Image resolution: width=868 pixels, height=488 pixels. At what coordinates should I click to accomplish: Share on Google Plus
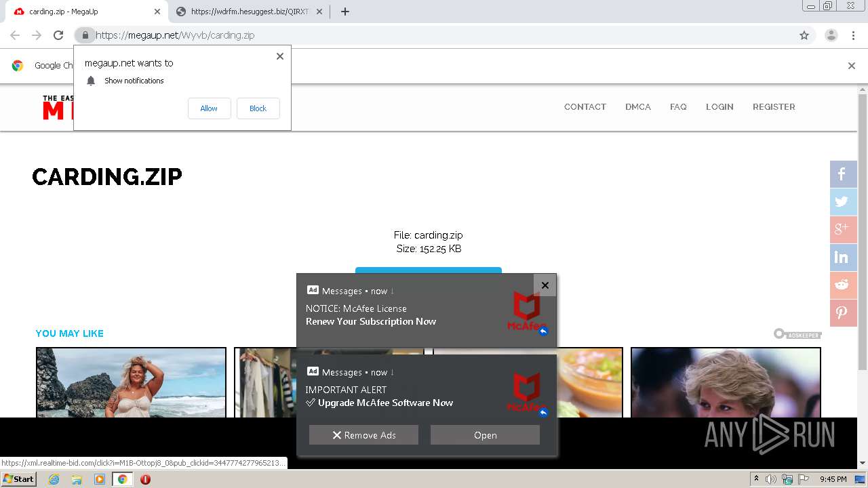tap(844, 230)
